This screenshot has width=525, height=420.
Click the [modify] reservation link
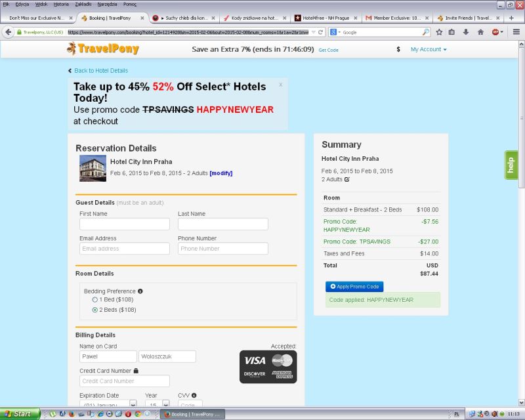(x=221, y=173)
